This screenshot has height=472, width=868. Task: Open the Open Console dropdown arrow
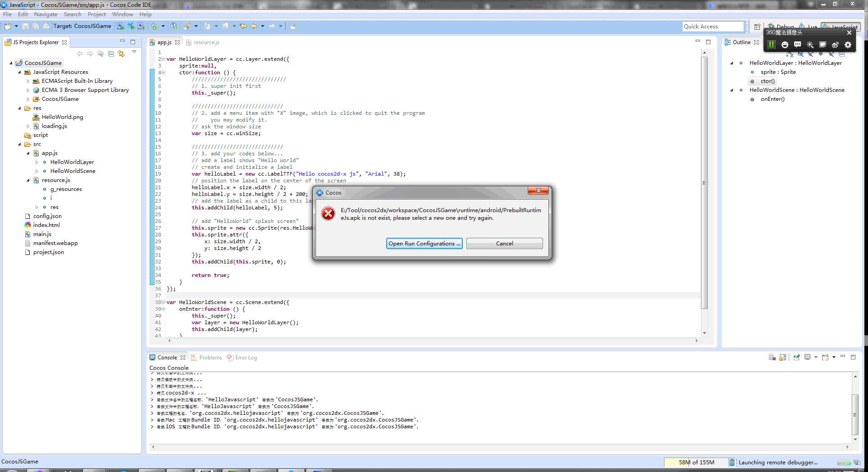point(834,357)
